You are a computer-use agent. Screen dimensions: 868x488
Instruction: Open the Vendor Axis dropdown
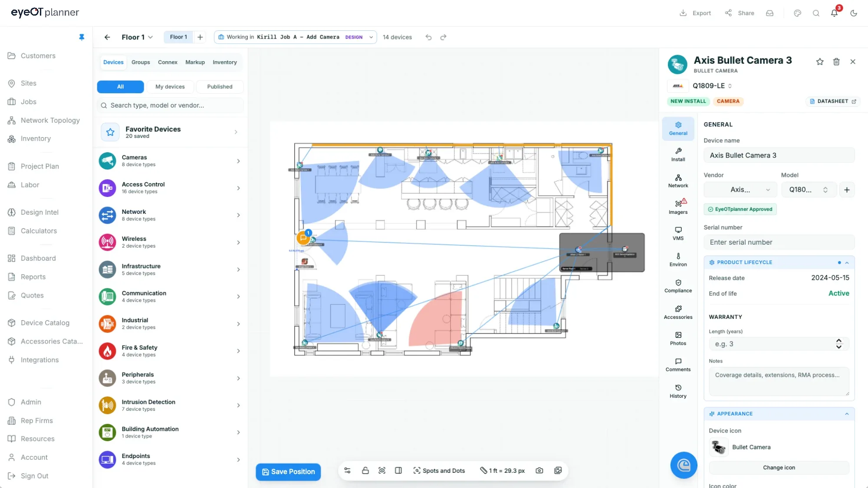740,190
